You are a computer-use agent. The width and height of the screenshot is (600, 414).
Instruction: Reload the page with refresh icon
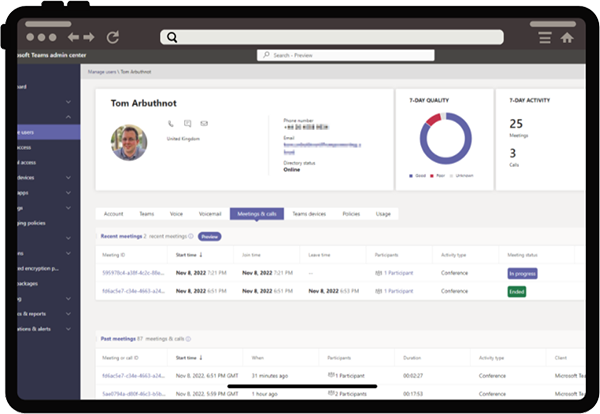coord(113,37)
